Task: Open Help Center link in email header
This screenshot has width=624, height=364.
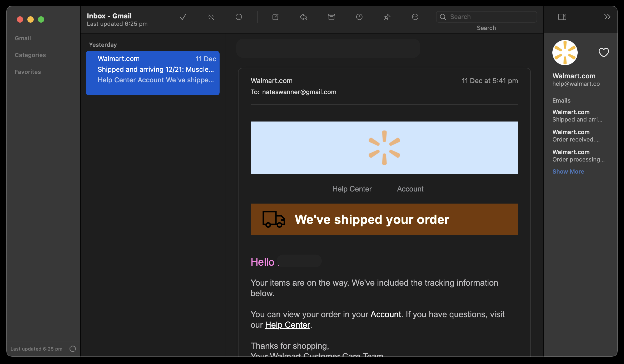Action: (x=352, y=189)
